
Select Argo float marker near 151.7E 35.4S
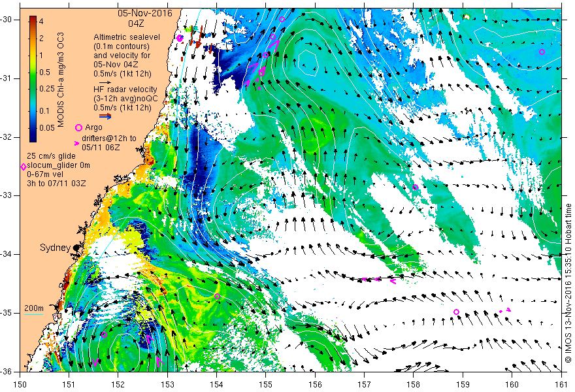click(x=104, y=335)
